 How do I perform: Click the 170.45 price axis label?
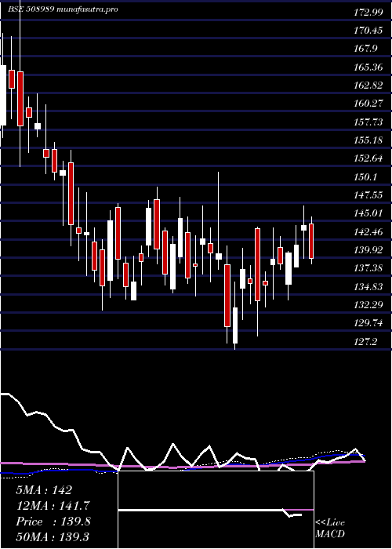(x=368, y=31)
